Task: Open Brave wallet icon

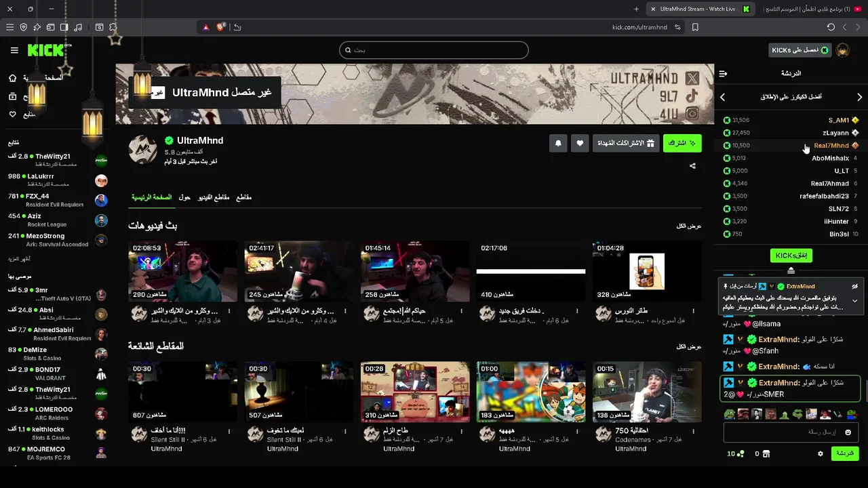Action: 51,27
